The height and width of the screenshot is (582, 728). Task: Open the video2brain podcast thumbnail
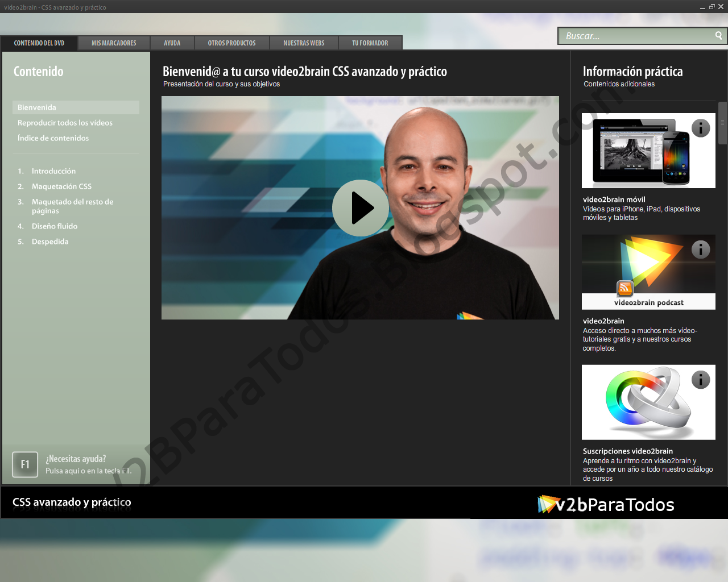[648, 272]
